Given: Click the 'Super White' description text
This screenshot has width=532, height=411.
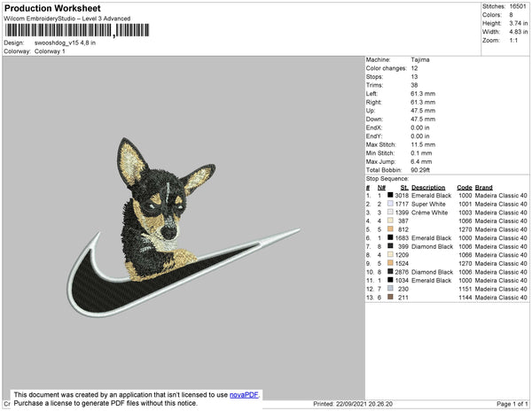Looking at the screenshot, I should (x=428, y=204).
